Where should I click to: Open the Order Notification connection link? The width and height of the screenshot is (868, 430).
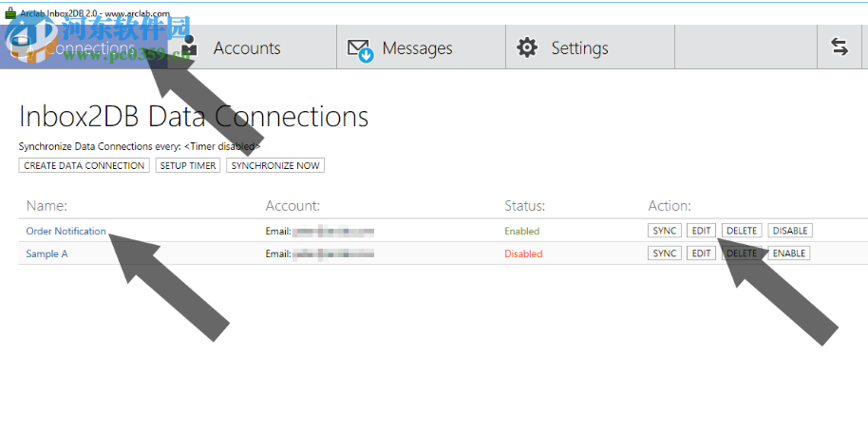(x=66, y=231)
